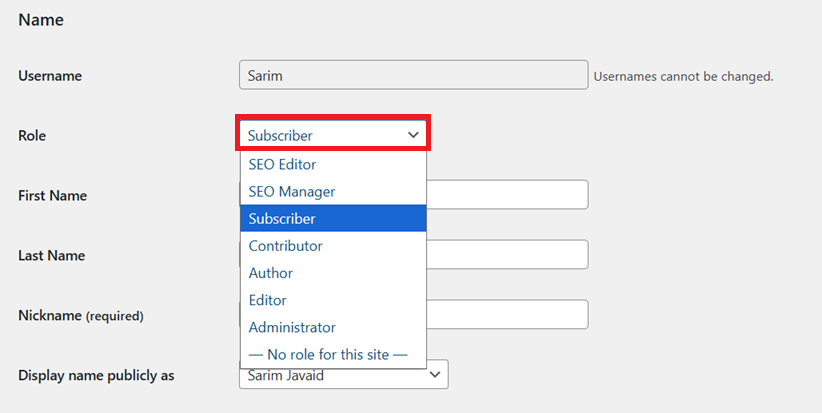Choose "No role for this site" option

point(333,355)
